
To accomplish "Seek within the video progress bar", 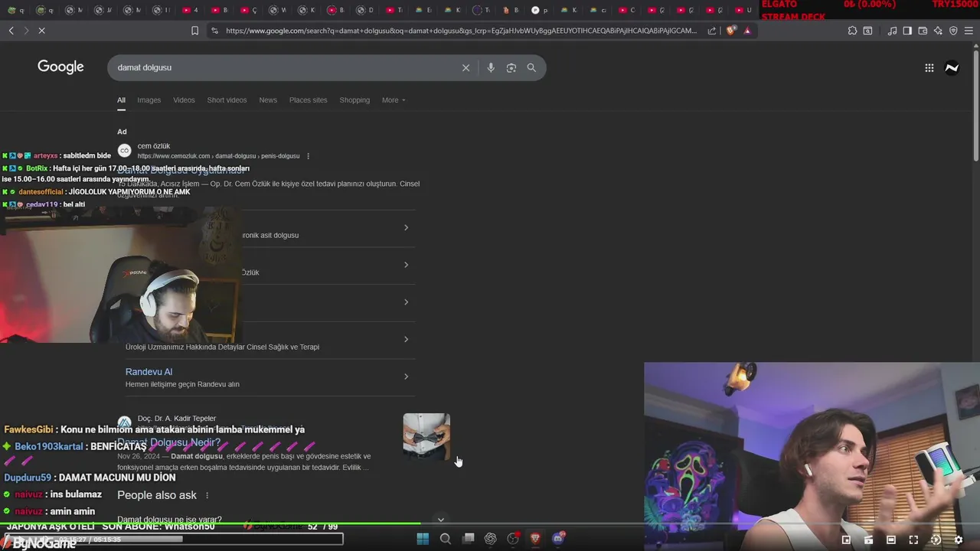I will [x=490, y=524].
